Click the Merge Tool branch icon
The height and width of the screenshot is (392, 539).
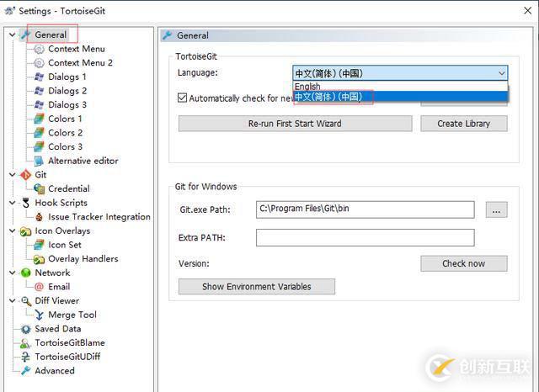pos(40,315)
